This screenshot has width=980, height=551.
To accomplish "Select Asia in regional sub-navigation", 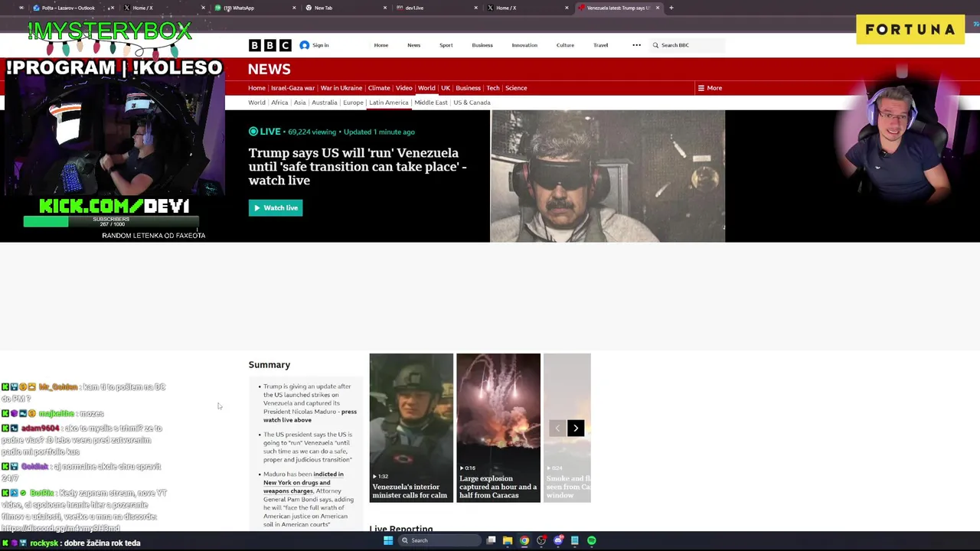I will point(299,103).
